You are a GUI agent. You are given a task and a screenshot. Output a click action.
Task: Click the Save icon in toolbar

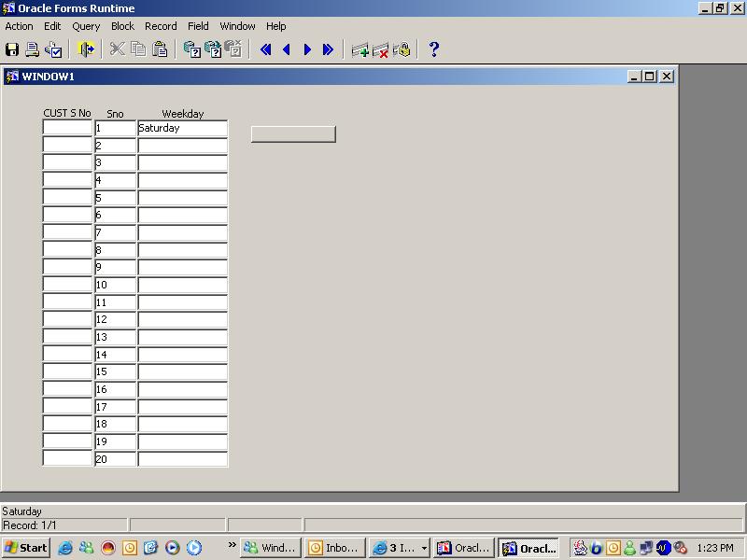click(x=12, y=49)
